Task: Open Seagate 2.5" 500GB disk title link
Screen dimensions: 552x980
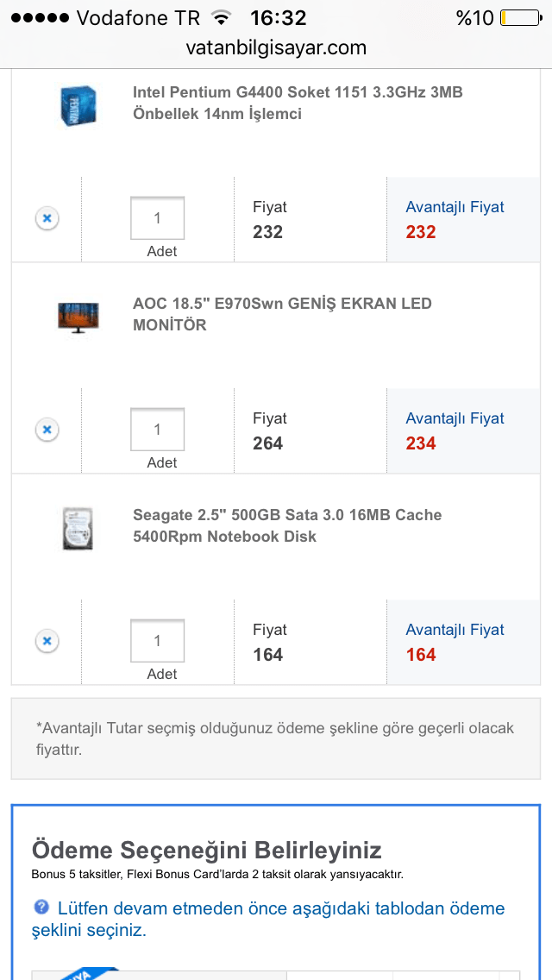Action: tap(287, 525)
